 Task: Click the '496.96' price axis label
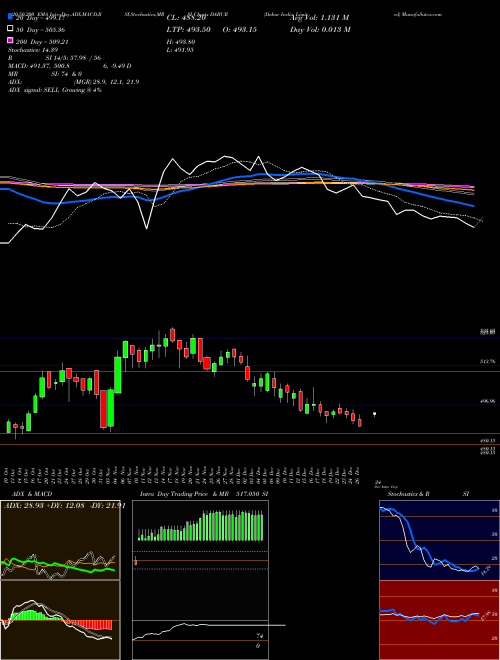pyautogui.click(x=488, y=402)
